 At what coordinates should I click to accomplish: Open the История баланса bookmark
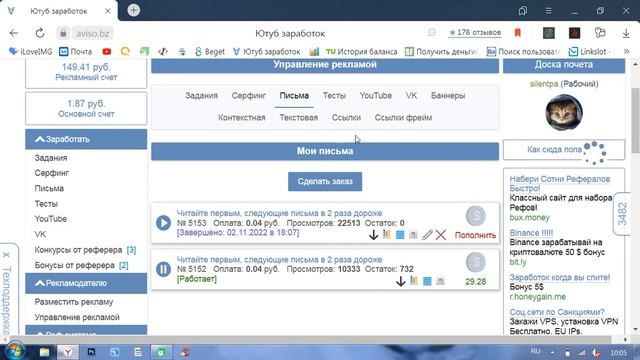click(361, 52)
